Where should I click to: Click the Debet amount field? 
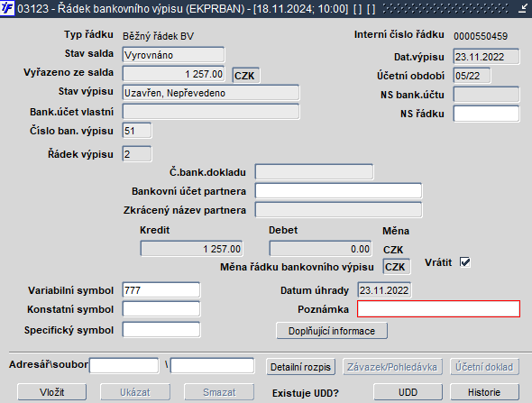320,249
